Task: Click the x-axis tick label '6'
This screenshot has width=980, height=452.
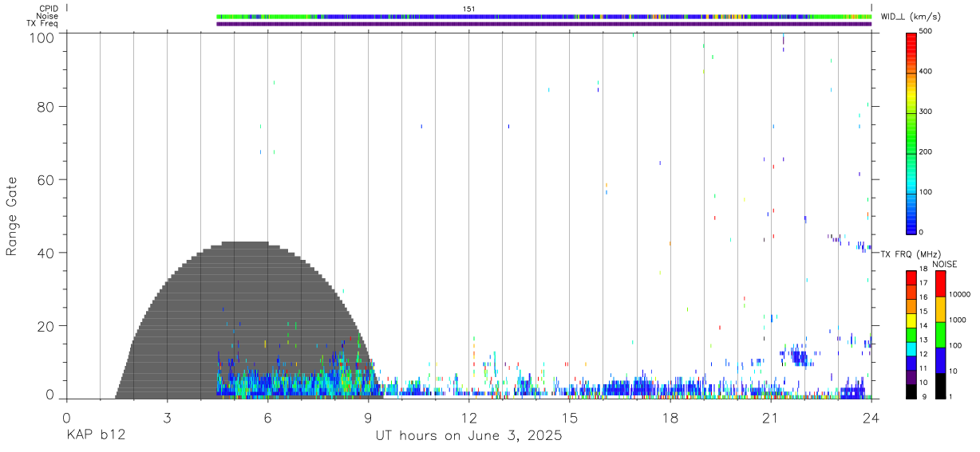Action: (267, 418)
